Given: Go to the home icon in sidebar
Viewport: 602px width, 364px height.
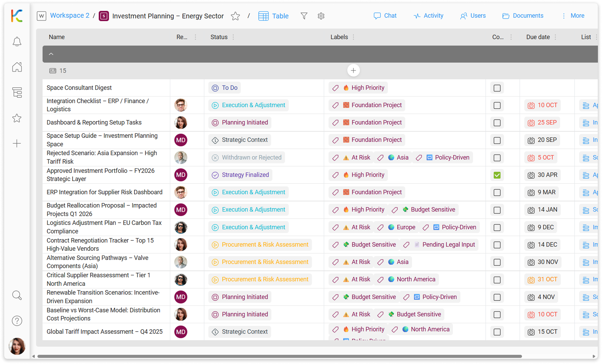Looking at the screenshot, I should coord(17,67).
